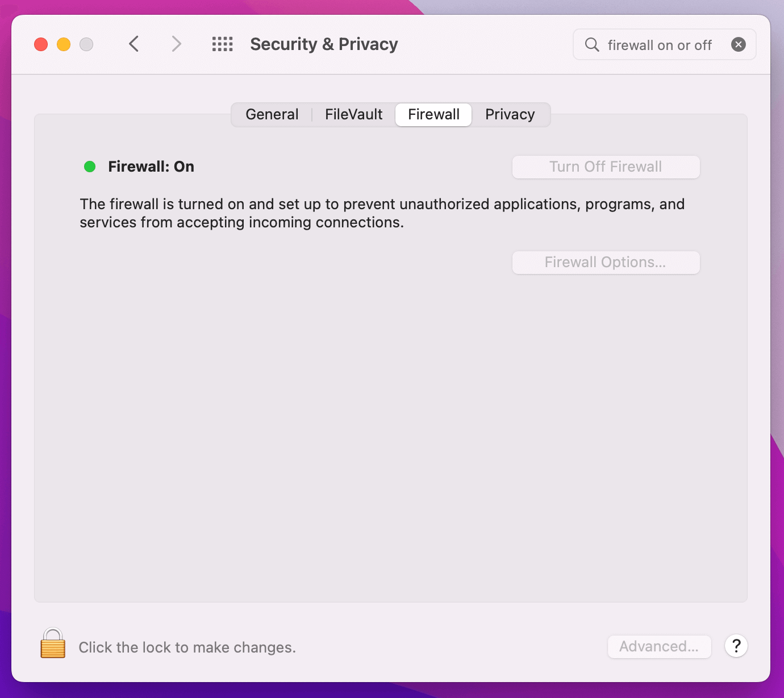Click the padlock icon to unlock changes
The width and height of the screenshot is (784, 698).
coord(53,643)
